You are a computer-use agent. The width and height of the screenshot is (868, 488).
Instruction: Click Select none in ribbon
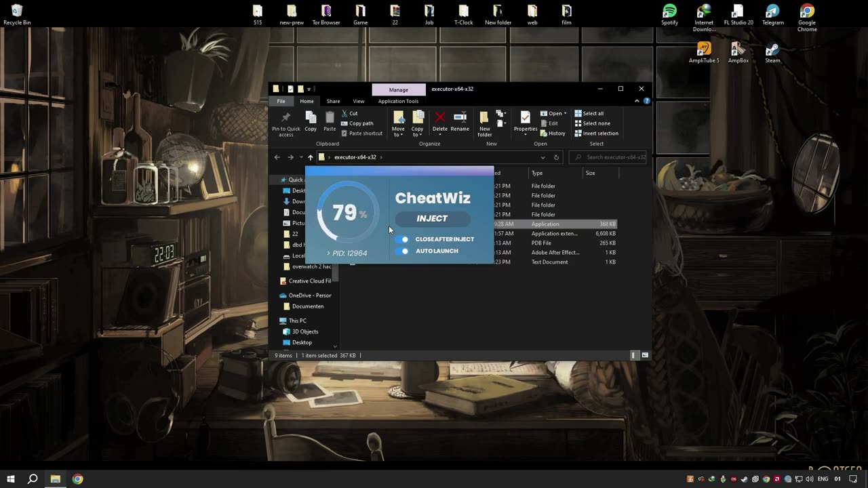(x=592, y=123)
